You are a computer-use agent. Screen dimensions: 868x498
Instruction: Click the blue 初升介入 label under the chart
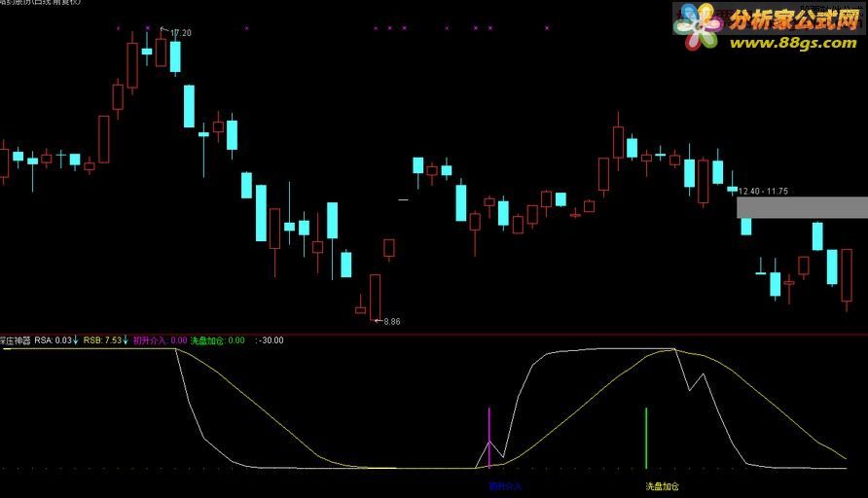tap(505, 486)
